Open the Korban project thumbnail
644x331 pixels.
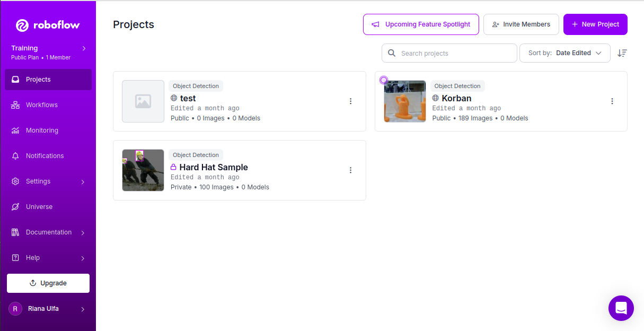point(405,101)
